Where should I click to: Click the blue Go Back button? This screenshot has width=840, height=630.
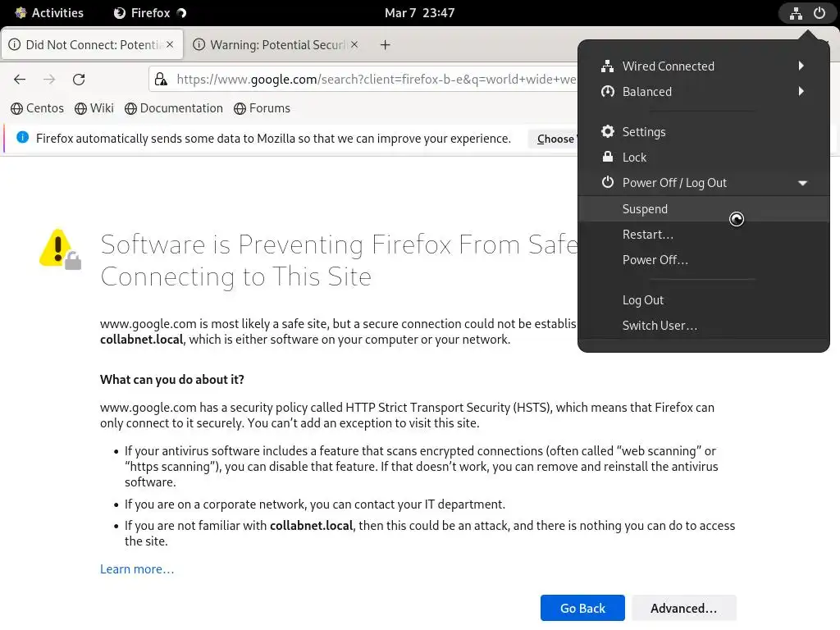(582, 608)
